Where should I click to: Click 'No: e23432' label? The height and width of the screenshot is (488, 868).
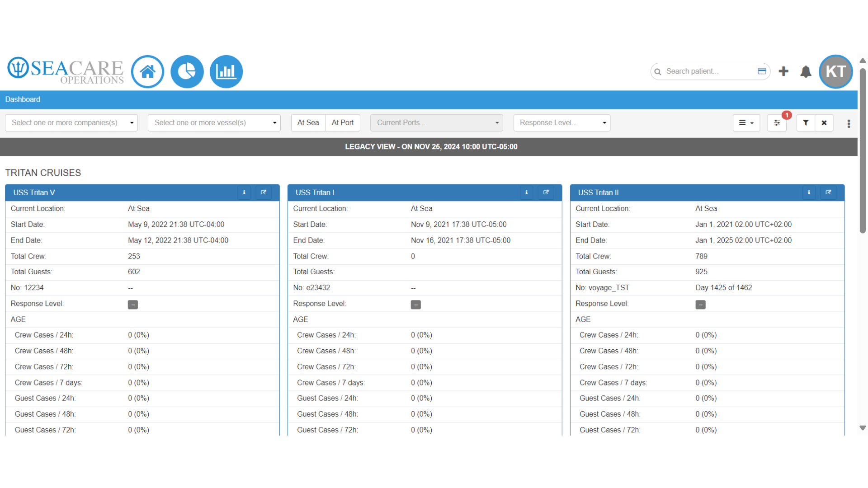tap(311, 288)
